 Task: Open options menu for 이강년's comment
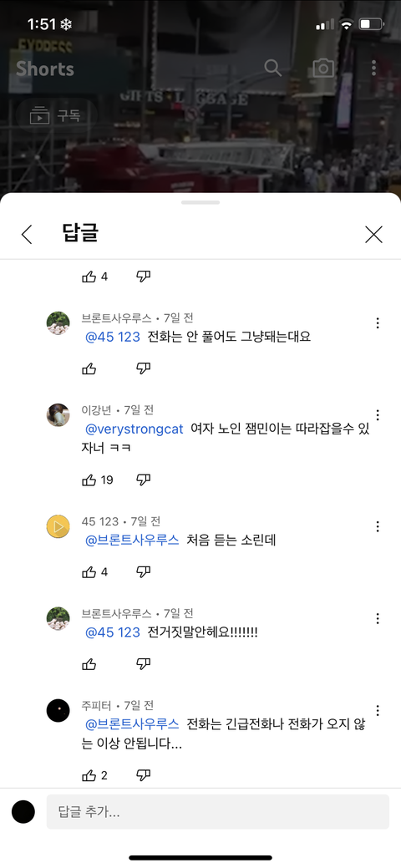pos(378,415)
